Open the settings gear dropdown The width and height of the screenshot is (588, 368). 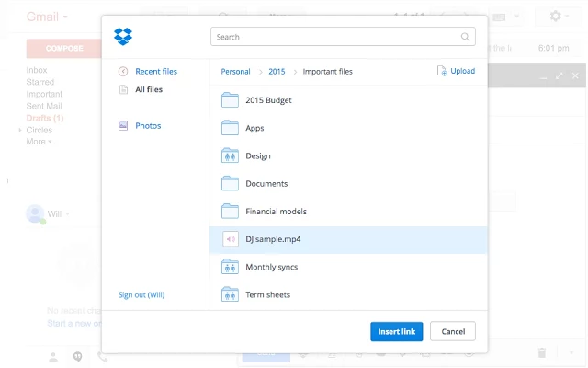(x=560, y=17)
